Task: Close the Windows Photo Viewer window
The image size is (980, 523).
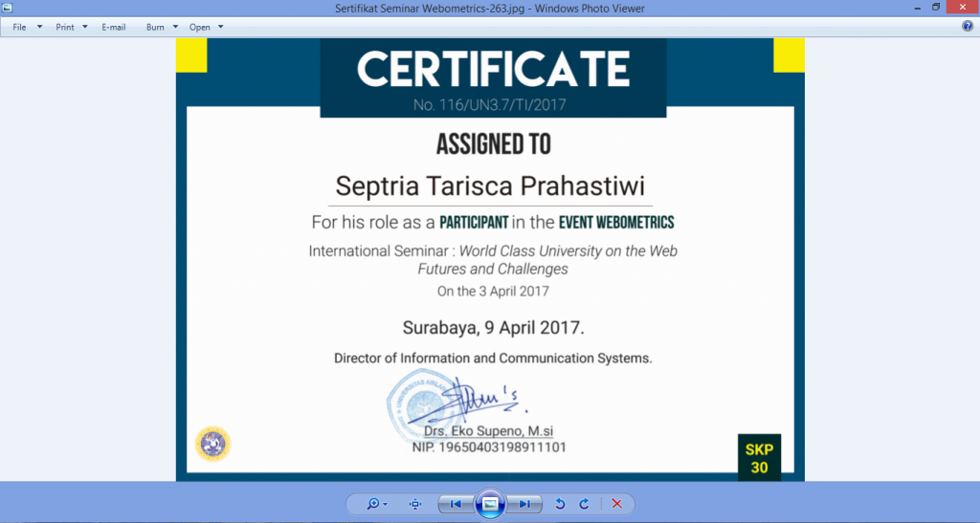Action: click(x=963, y=7)
